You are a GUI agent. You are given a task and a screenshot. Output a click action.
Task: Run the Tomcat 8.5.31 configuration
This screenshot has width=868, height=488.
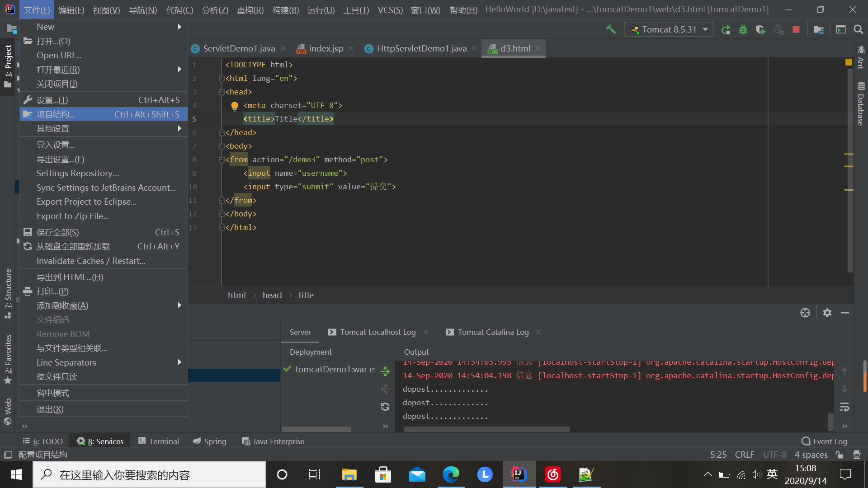point(726,29)
